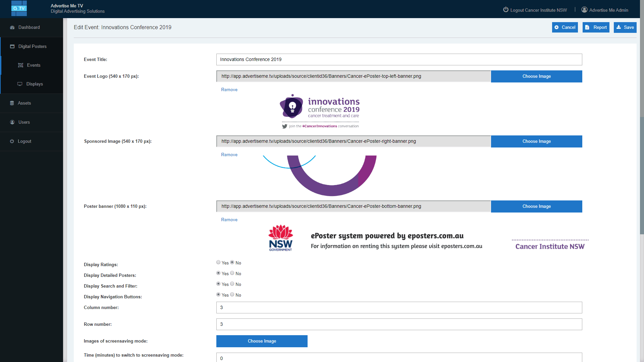This screenshot has width=644, height=362.
Task: Select No for Display Detailed Posters
Action: pos(232,273)
